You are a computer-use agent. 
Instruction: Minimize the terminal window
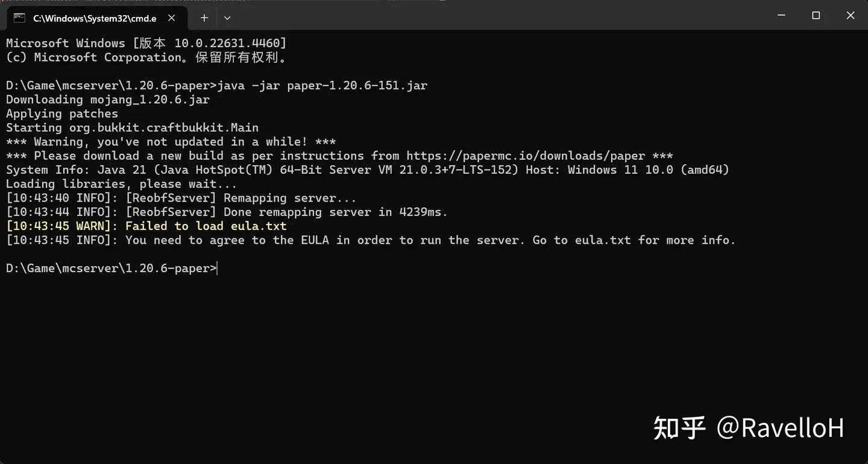pos(782,16)
